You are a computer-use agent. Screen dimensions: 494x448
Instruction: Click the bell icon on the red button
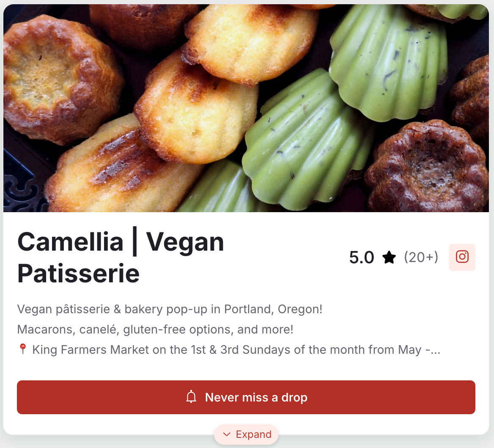pyautogui.click(x=191, y=397)
